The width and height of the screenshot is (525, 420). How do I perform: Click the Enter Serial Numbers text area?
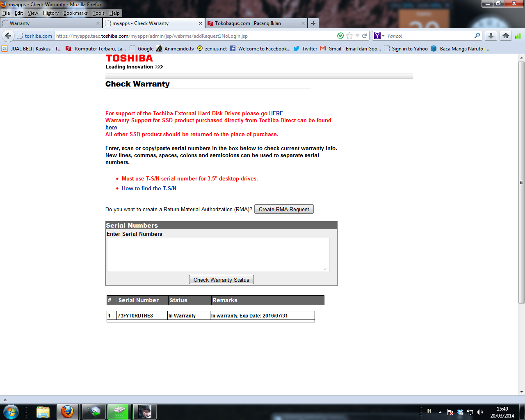tap(218, 255)
